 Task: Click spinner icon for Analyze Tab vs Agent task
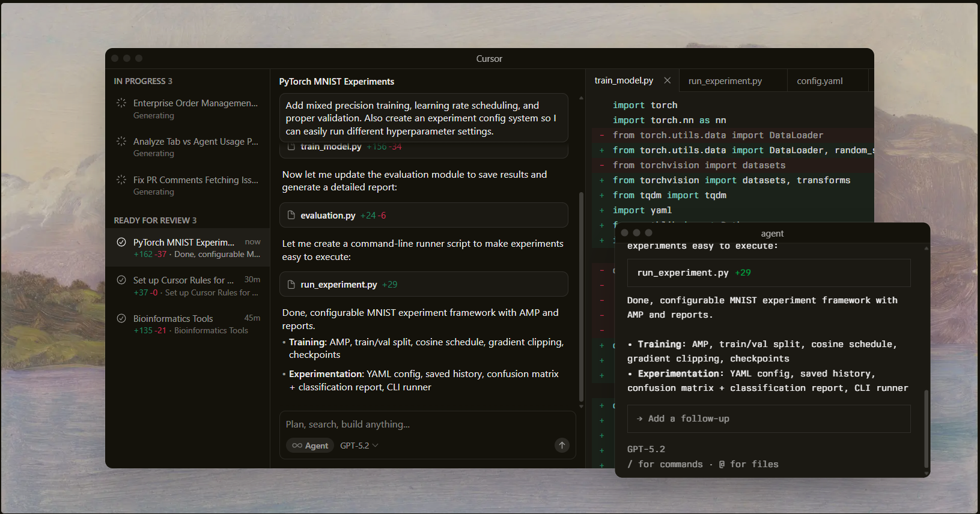point(121,142)
